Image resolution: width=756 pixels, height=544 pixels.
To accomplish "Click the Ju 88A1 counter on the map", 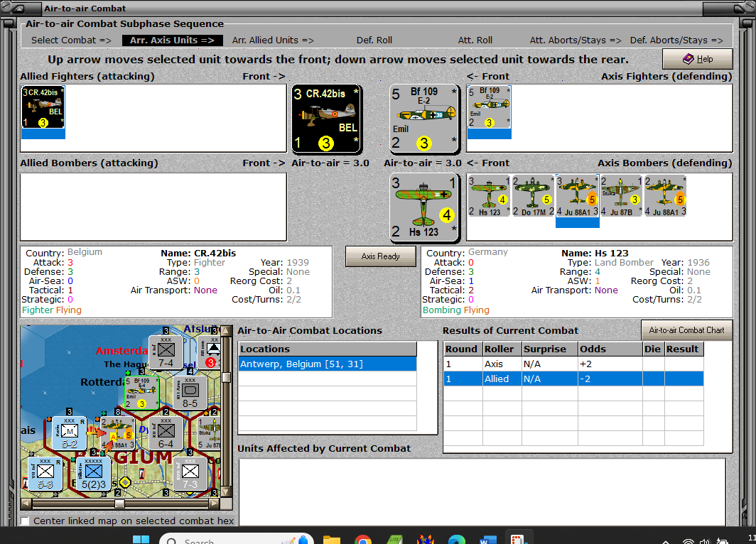I will (x=117, y=433).
